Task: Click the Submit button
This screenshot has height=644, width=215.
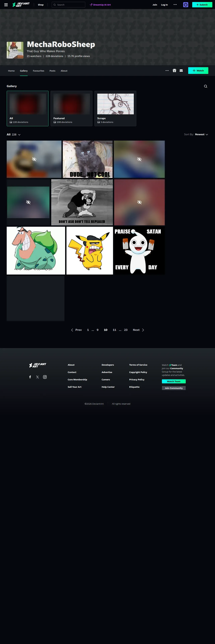Action: tap(202, 5)
